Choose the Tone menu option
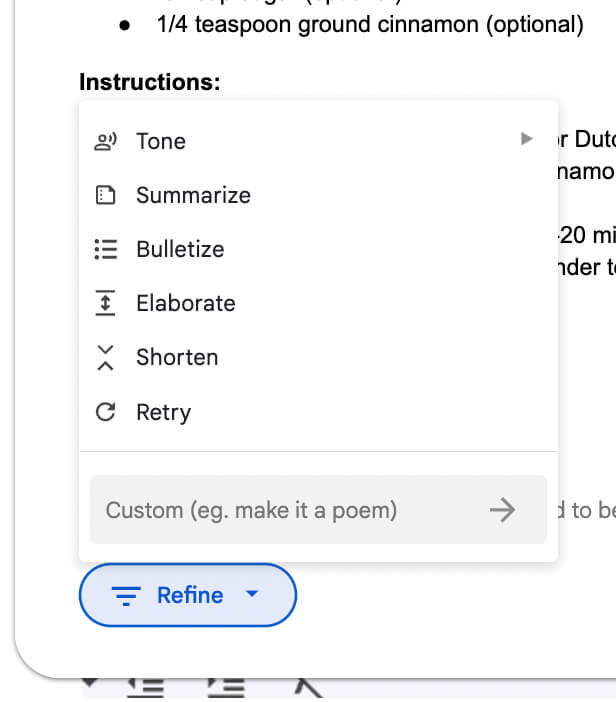Viewport: 616px width, 702px height. click(161, 141)
